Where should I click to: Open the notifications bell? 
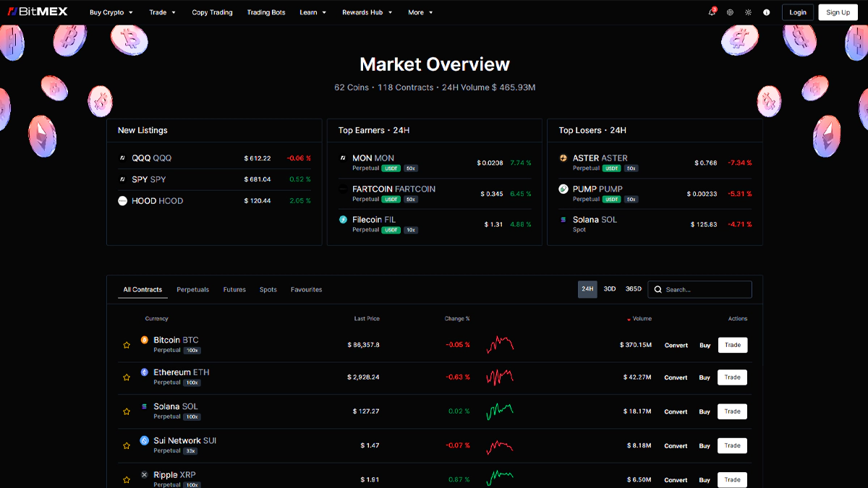(712, 12)
